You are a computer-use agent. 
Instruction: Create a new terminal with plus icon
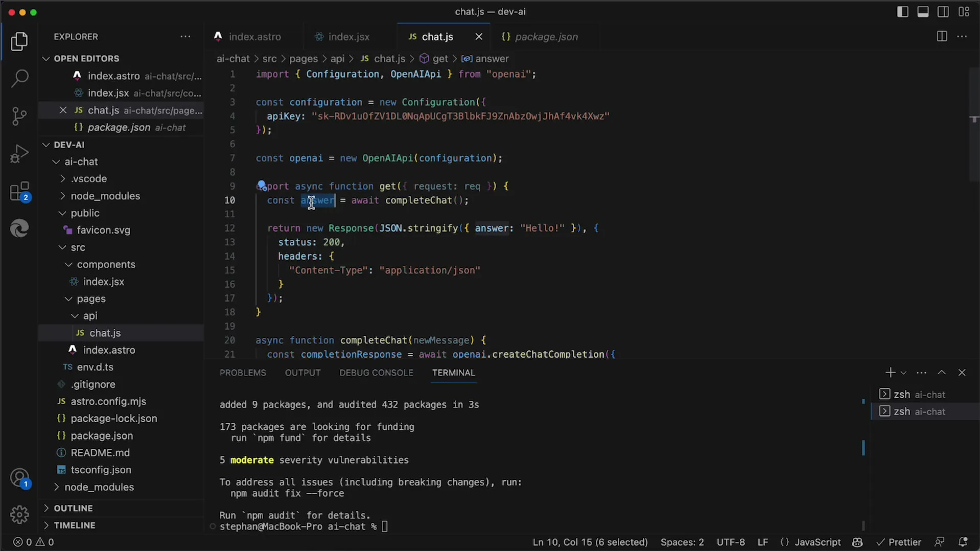coord(890,373)
